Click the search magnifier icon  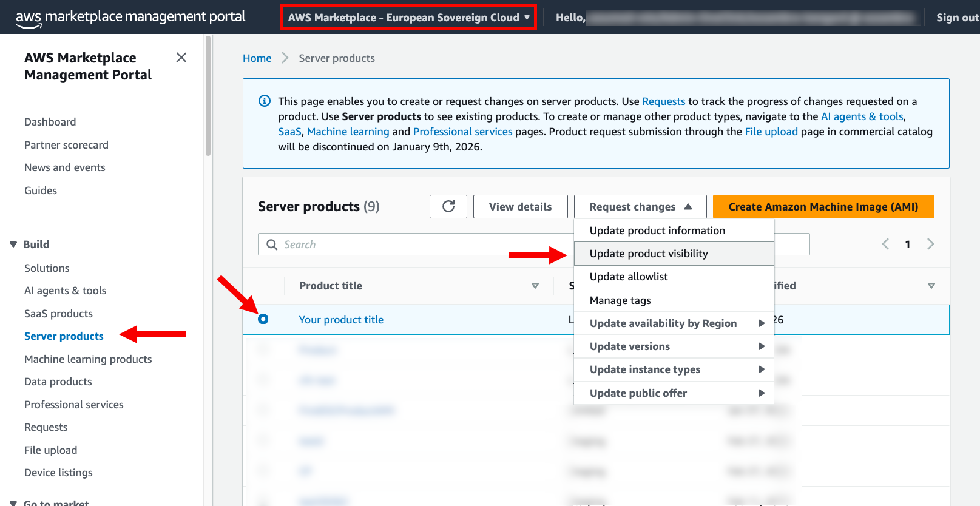coord(272,245)
